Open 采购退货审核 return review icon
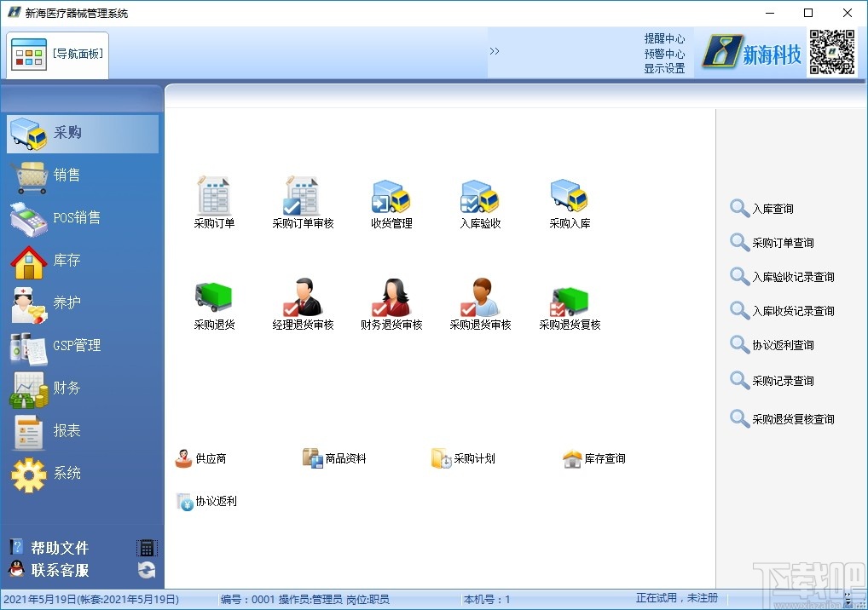The image size is (868, 610). click(480, 303)
